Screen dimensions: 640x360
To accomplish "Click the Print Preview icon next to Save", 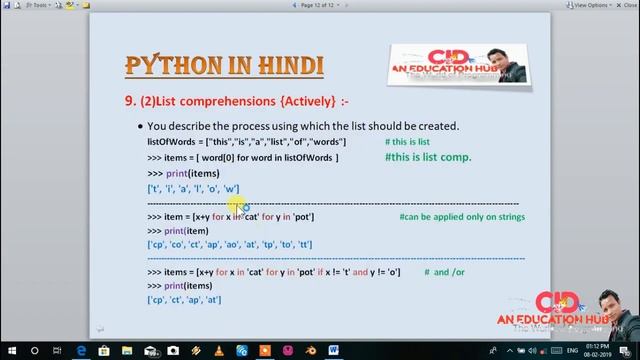I will click(x=18, y=5).
